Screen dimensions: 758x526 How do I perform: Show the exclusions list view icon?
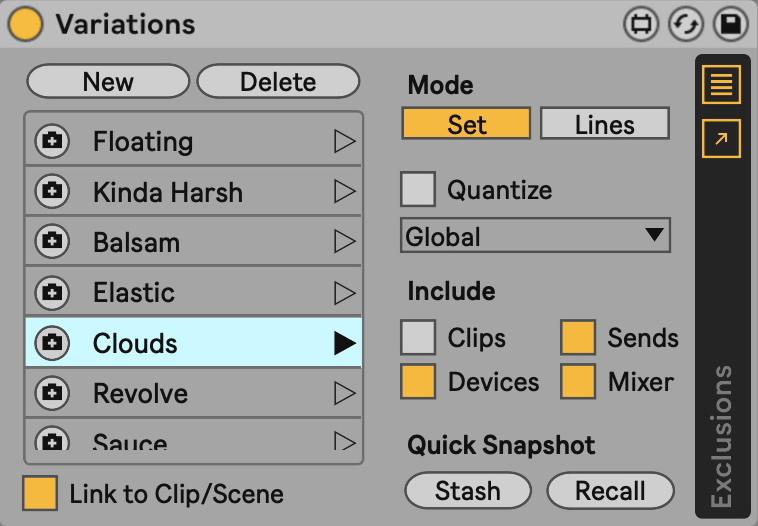721,84
